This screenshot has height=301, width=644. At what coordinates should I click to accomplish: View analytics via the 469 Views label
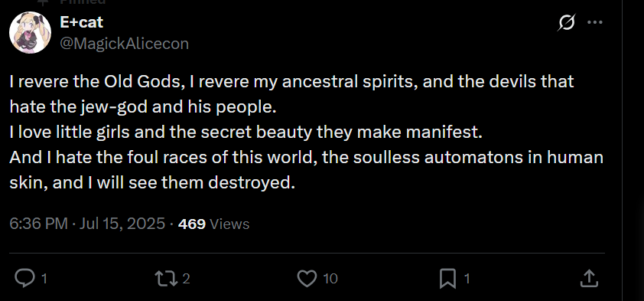coord(213,224)
